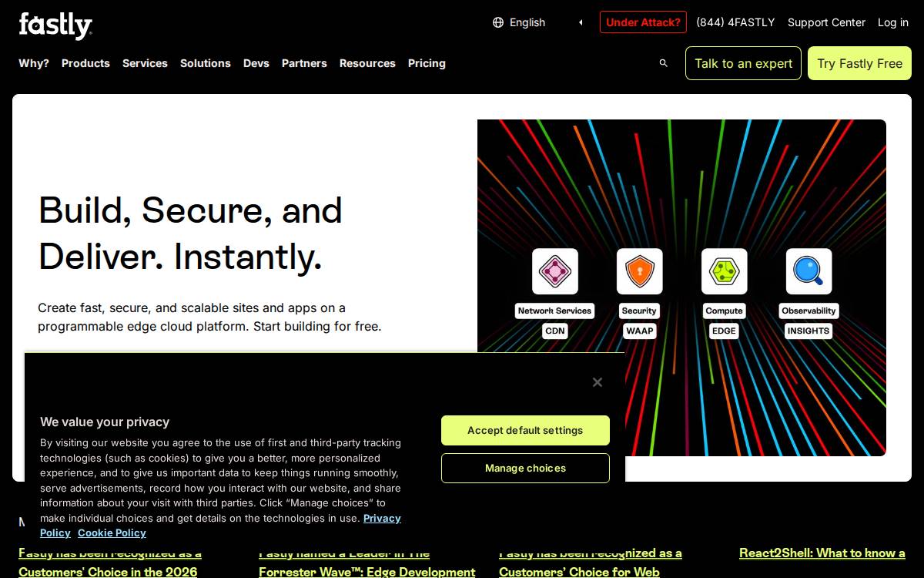Open React2Shell: What to know article
Image resolution: width=924 pixels, height=578 pixels.
click(x=822, y=553)
